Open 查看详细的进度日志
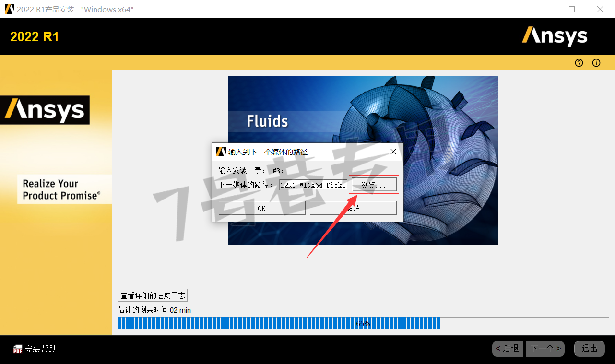The width and height of the screenshot is (615, 364). (x=153, y=295)
